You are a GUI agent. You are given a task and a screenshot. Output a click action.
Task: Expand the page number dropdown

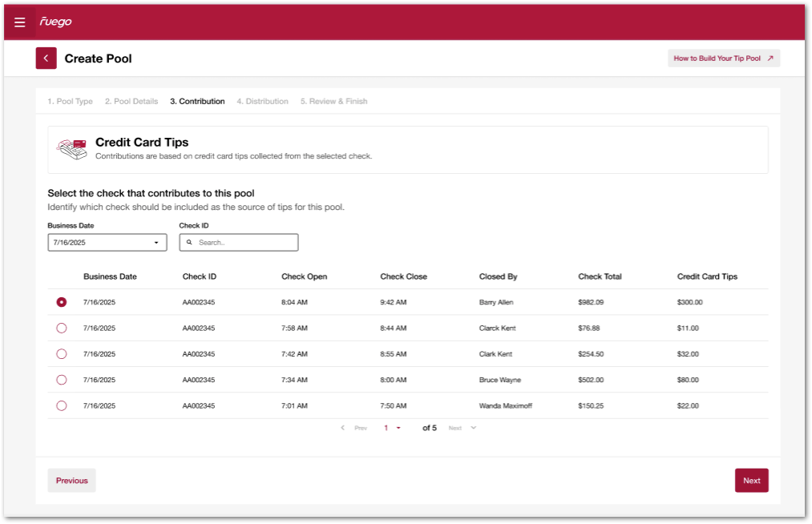(398, 428)
